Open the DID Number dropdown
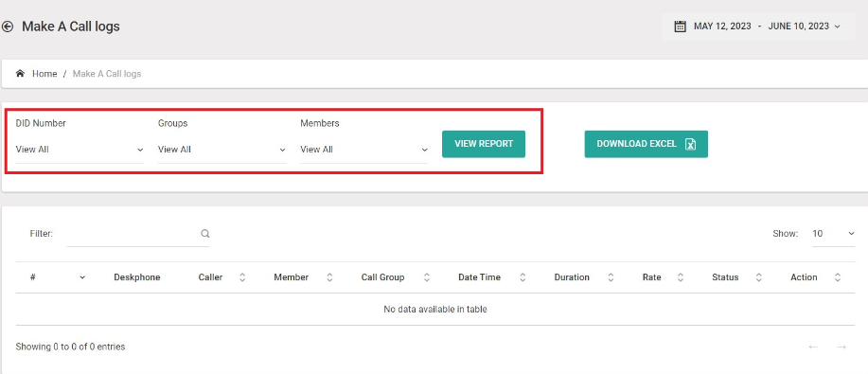Image resolution: width=868 pixels, height=374 pixels. pyautogui.click(x=80, y=150)
